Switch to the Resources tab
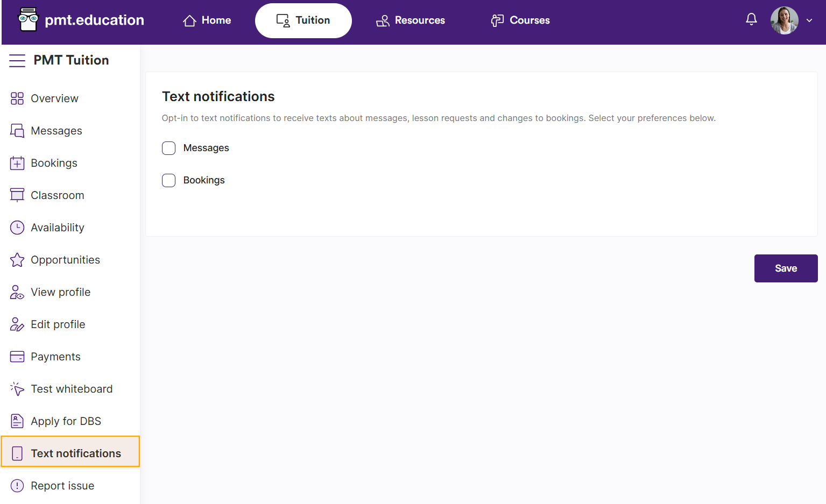The height and width of the screenshot is (504, 826). [411, 20]
